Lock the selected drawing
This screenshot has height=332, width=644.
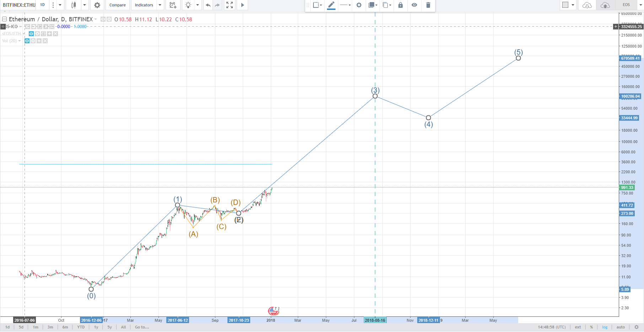click(x=401, y=5)
